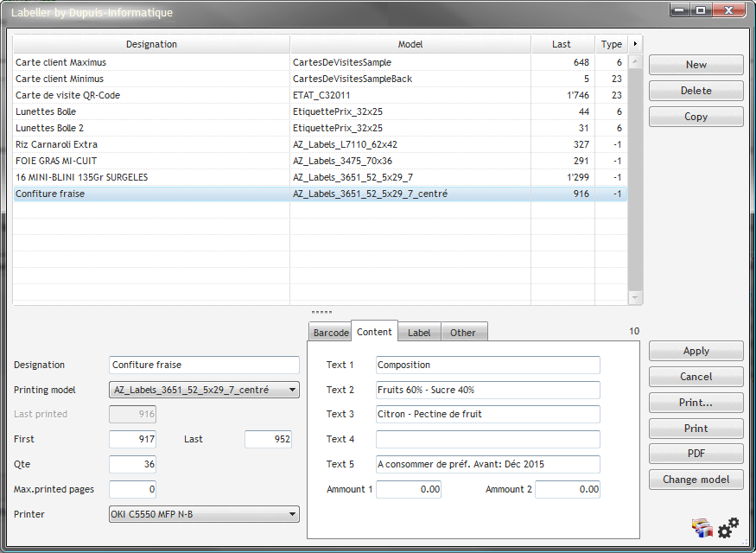Switch to the Label tab
The image size is (756, 553).
tap(419, 332)
